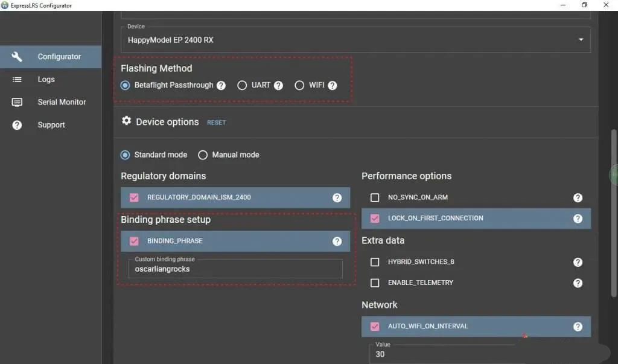This screenshot has width=618, height=364.
Task: Open HappyModel EP 2400 RX device selector
Action: 355,40
